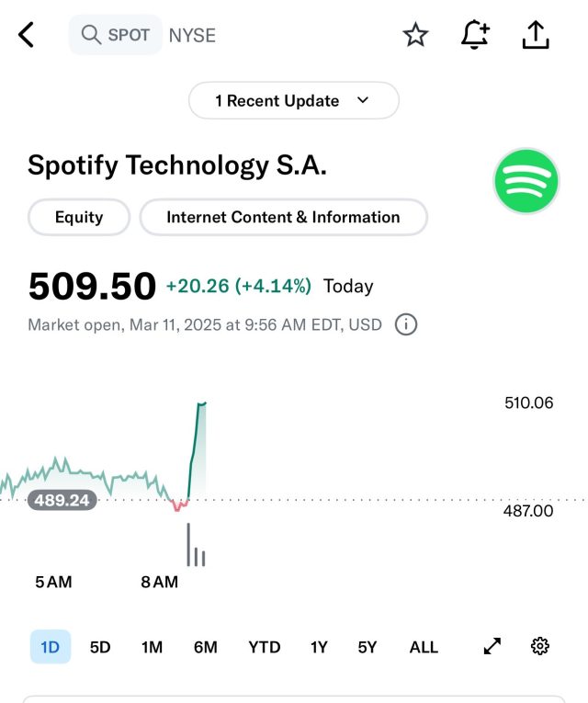Share the stock using the share icon
This screenshot has width=588, height=703.
coord(535,35)
